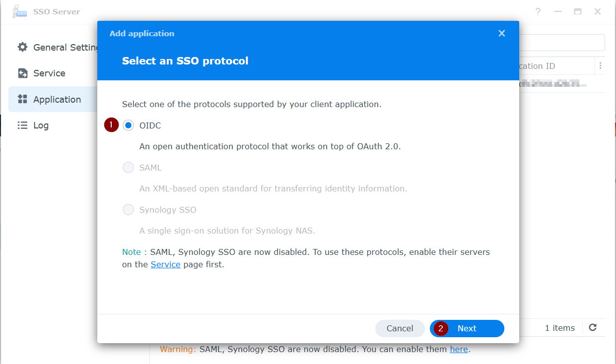Open the Service page link in note
616x364 pixels.
click(165, 264)
